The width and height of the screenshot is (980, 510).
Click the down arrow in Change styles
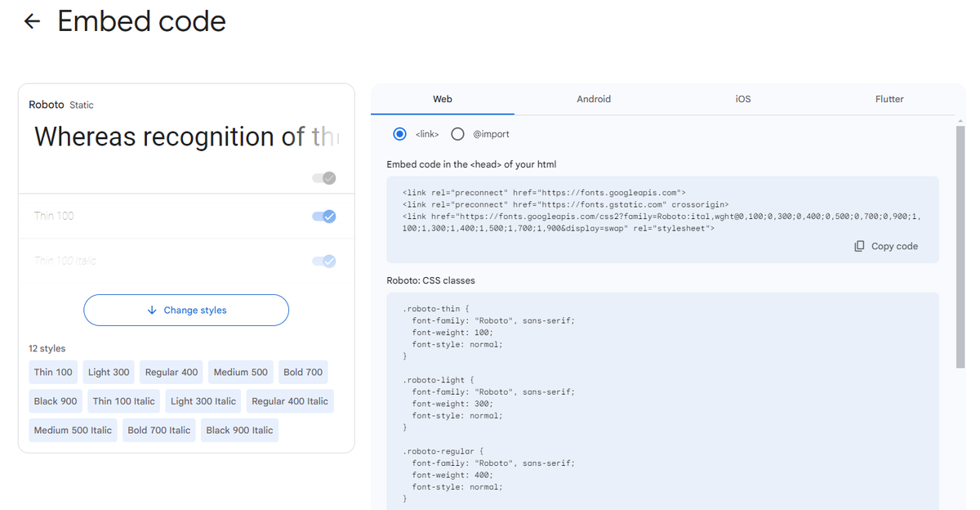[152, 311]
